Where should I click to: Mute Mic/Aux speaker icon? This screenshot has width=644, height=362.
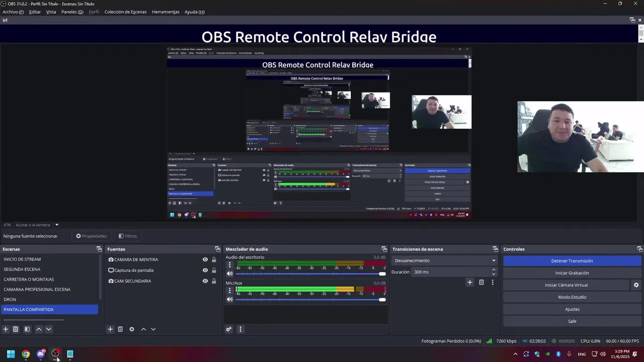click(x=230, y=300)
